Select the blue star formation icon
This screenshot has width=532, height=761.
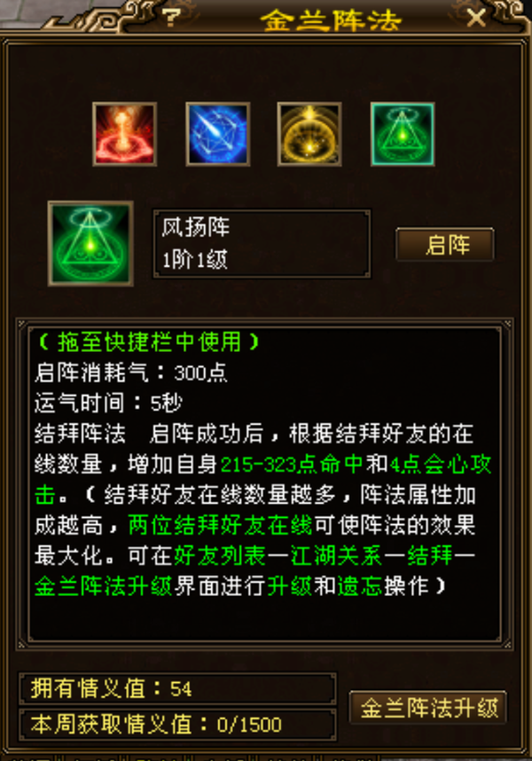(x=218, y=135)
